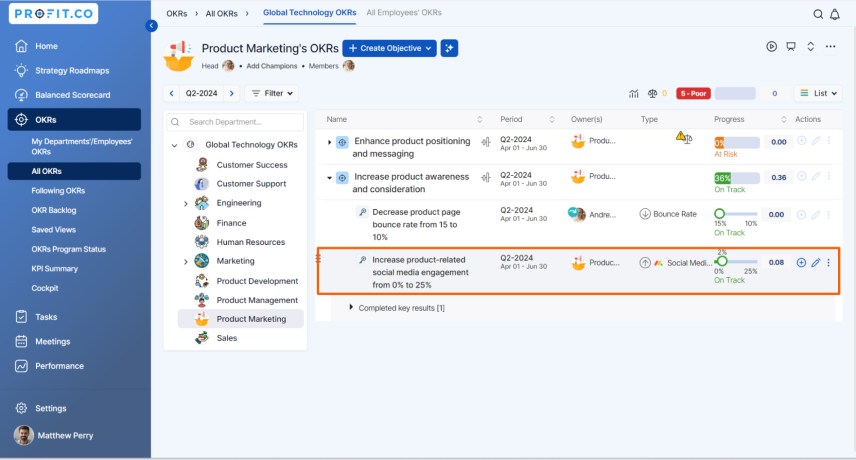Open OKRs Program Status

68,249
